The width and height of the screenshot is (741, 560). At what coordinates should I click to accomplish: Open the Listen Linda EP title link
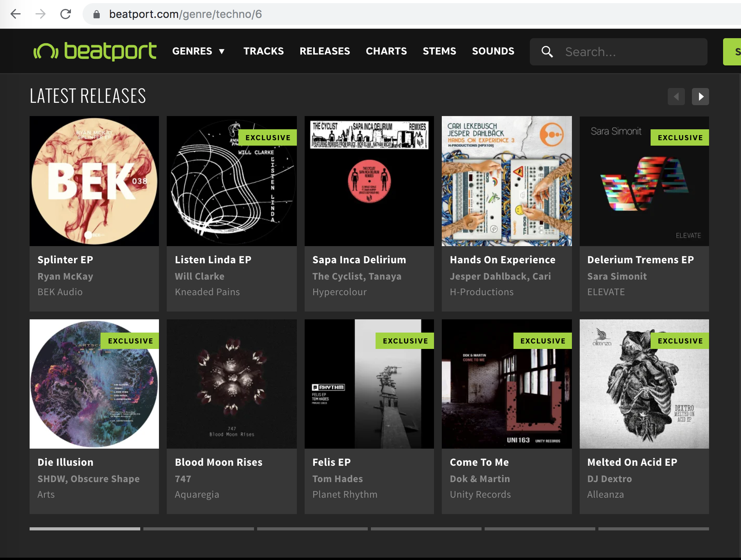click(x=213, y=260)
